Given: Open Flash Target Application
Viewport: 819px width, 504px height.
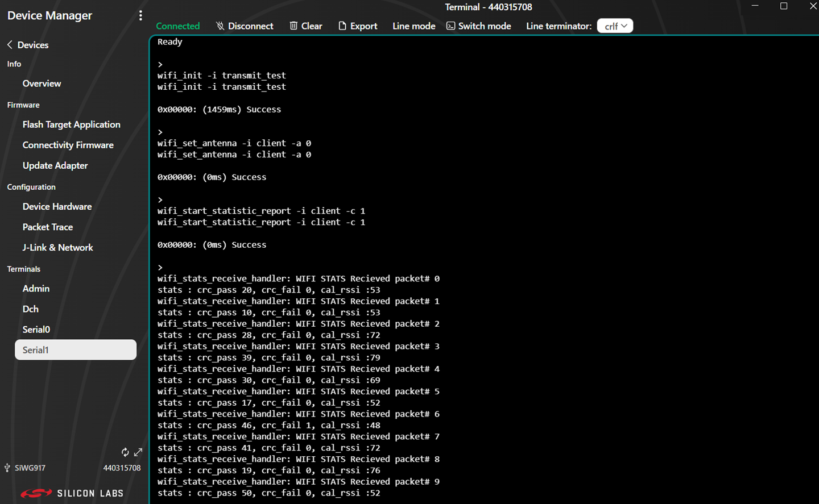Looking at the screenshot, I should coord(71,124).
